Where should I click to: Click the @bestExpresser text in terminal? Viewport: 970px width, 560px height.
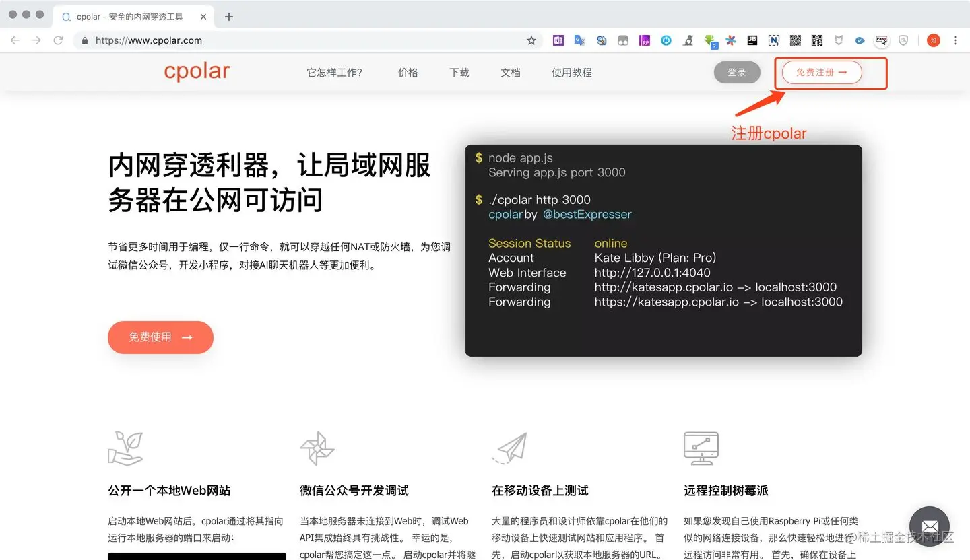coord(587,215)
